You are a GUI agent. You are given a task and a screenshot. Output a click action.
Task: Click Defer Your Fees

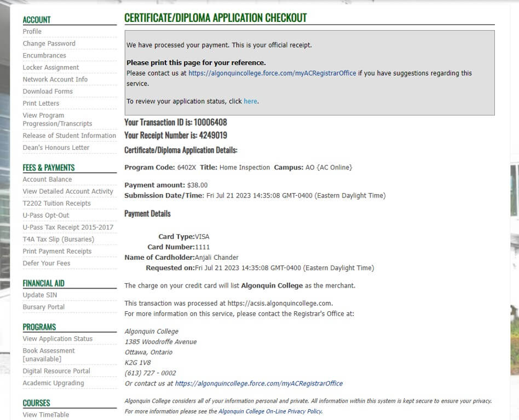(46, 264)
